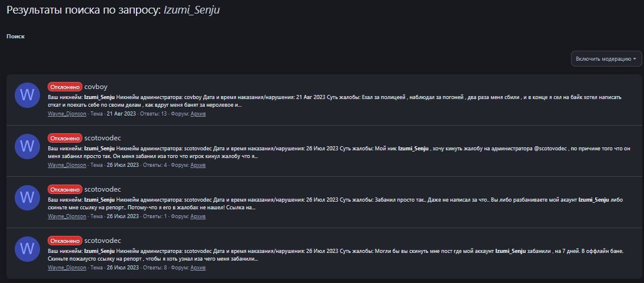Open Wayne_Djonson's profile from the covboy result

(67, 114)
